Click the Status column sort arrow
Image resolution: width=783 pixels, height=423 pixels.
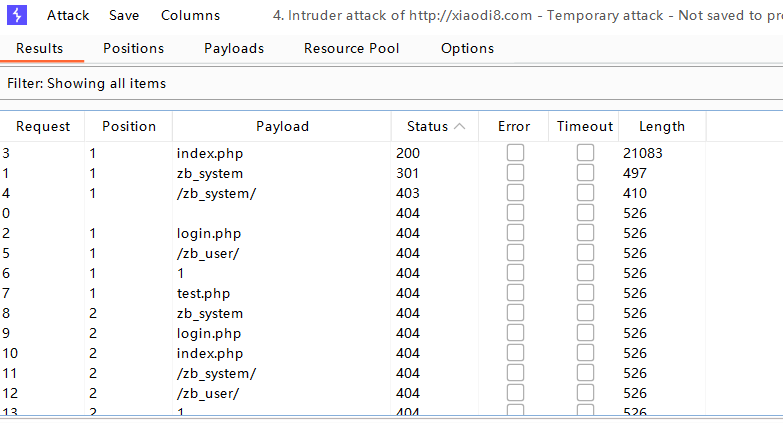[x=460, y=126]
